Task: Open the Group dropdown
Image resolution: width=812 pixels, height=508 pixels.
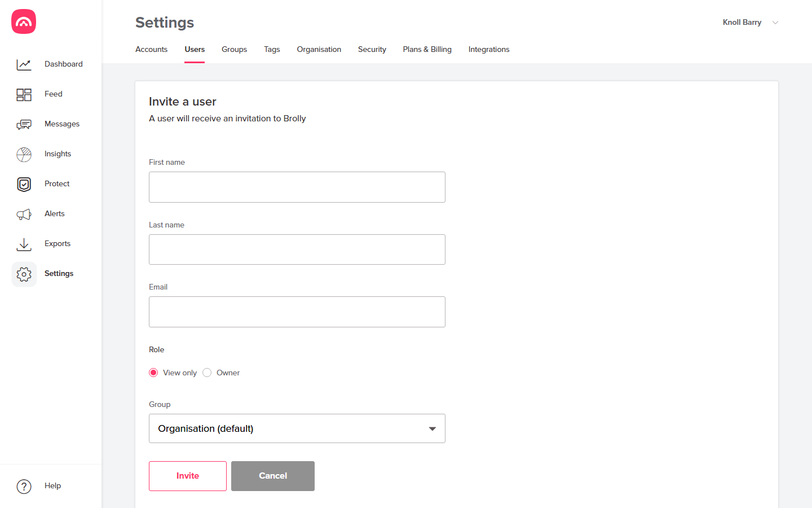Action: click(x=297, y=428)
